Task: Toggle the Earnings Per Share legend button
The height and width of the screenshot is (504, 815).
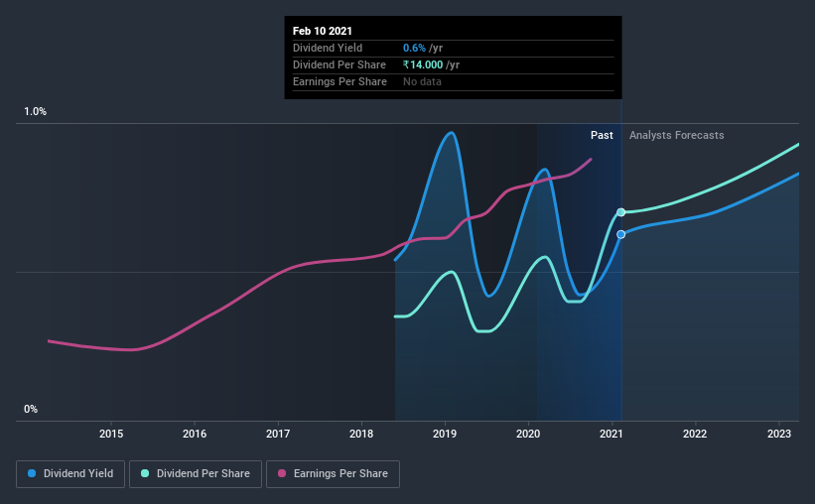Action: coord(333,474)
